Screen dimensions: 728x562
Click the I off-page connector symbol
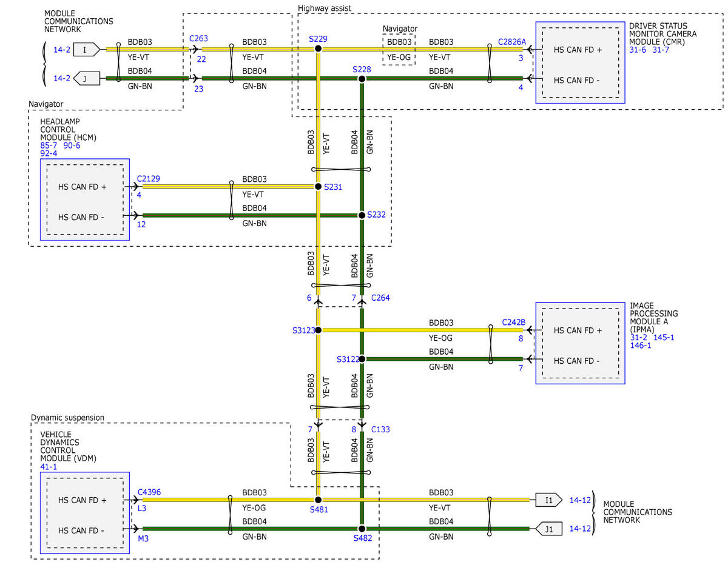pos(87,50)
